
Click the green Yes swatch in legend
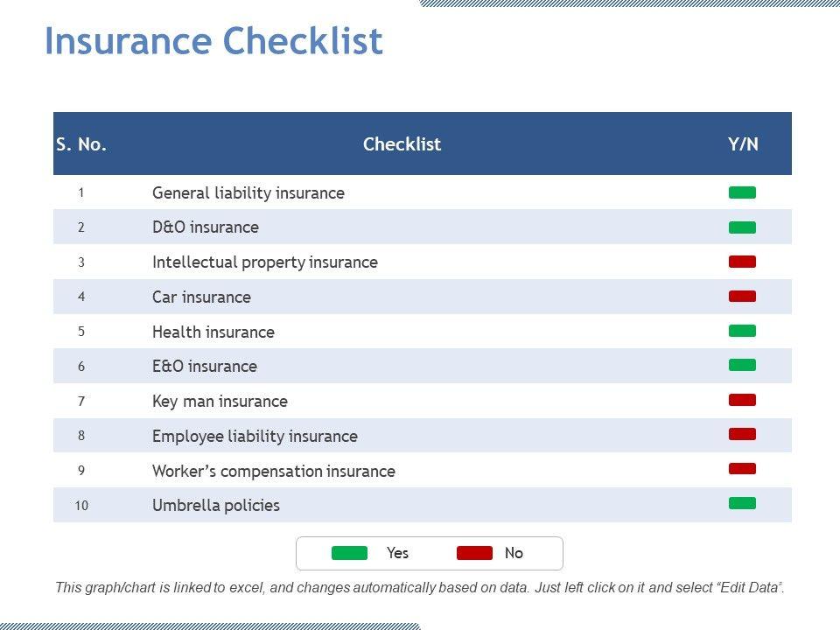[349, 553]
